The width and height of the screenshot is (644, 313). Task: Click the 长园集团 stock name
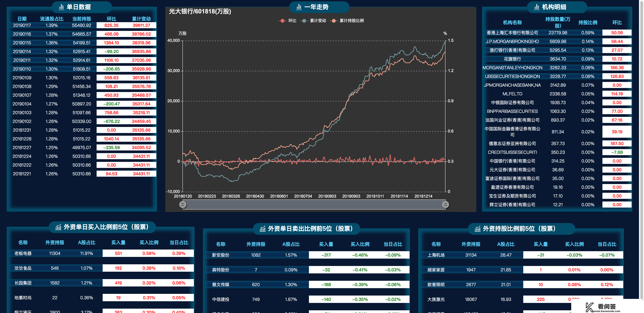(x=23, y=283)
